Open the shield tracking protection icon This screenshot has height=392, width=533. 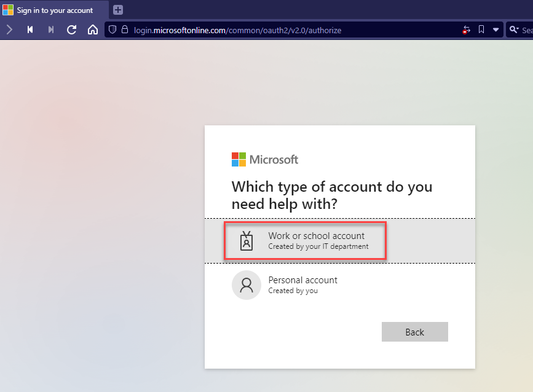pos(113,30)
